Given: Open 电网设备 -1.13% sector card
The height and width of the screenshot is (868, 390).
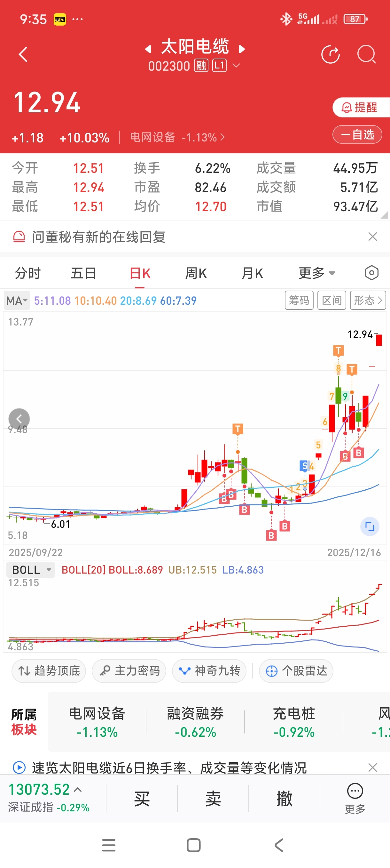Looking at the screenshot, I should pos(97,722).
